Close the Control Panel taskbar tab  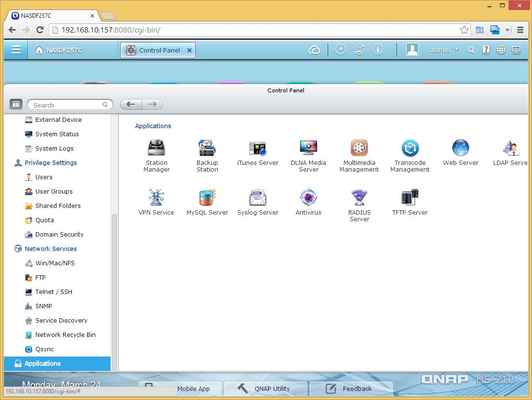[189, 50]
